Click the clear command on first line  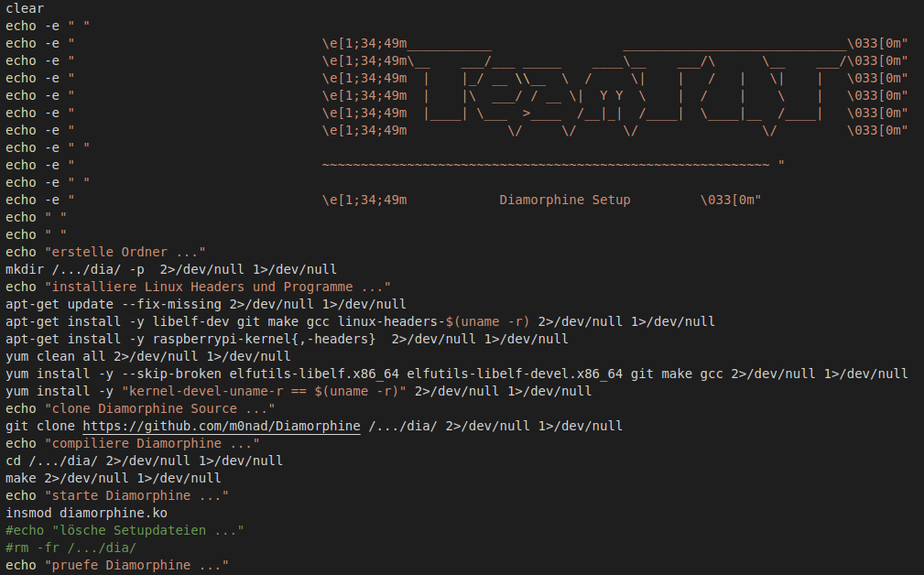click(x=25, y=9)
